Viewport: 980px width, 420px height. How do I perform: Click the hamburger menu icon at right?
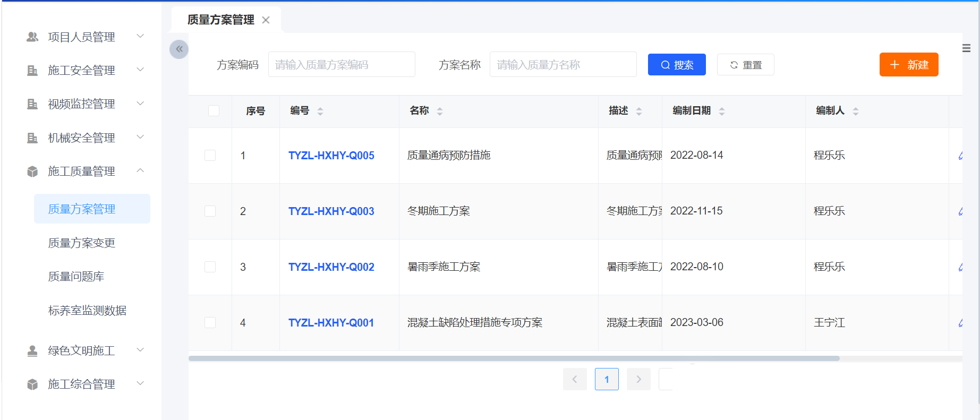coord(966,48)
